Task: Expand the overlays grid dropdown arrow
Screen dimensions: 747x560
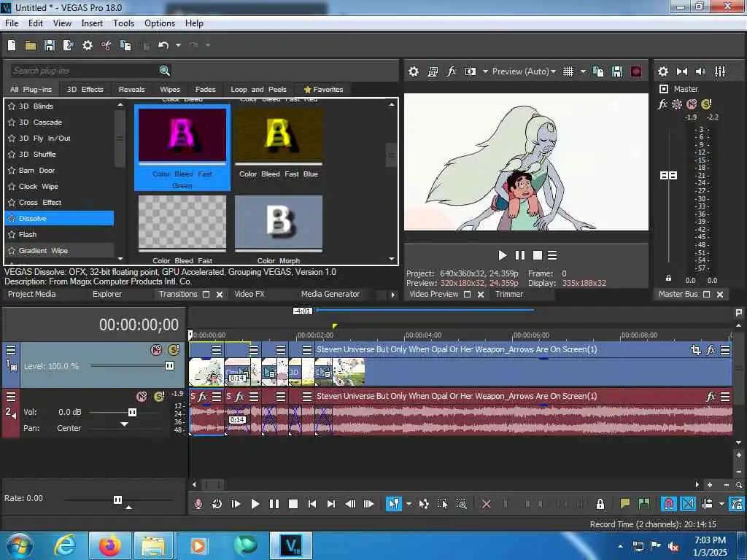Action: pyautogui.click(x=583, y=71)
